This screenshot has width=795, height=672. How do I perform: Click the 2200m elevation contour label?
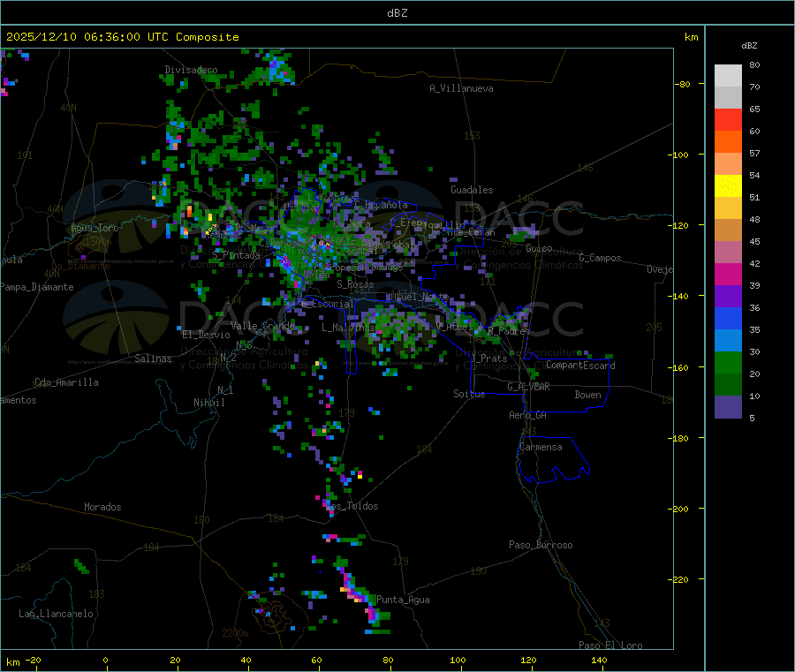pyautogui.click(x=235, y=633)
